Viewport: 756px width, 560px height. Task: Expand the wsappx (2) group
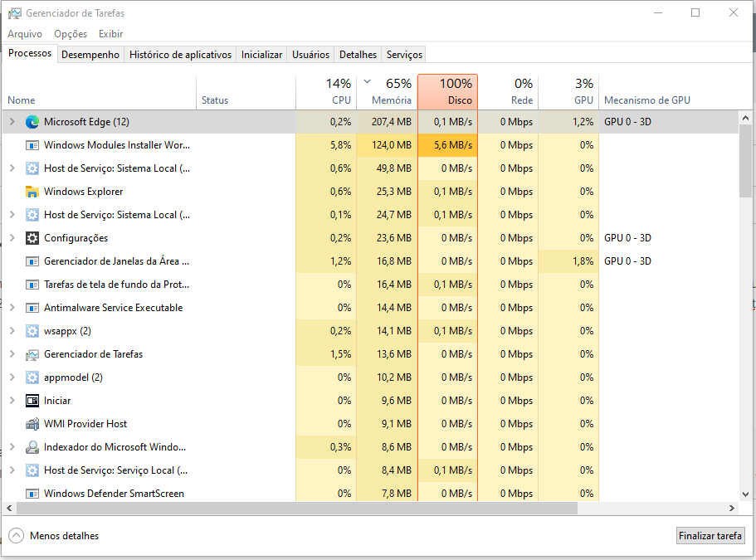12,331
